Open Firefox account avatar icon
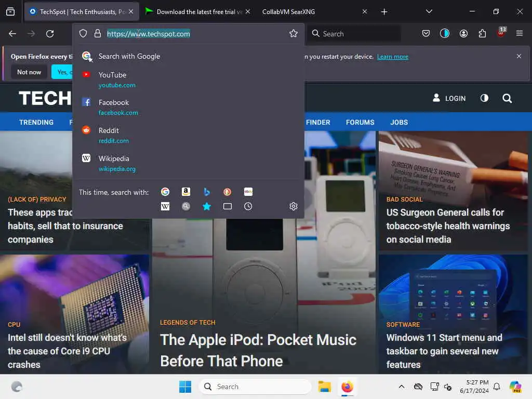 pyautogui.click(x=464, y=33)
